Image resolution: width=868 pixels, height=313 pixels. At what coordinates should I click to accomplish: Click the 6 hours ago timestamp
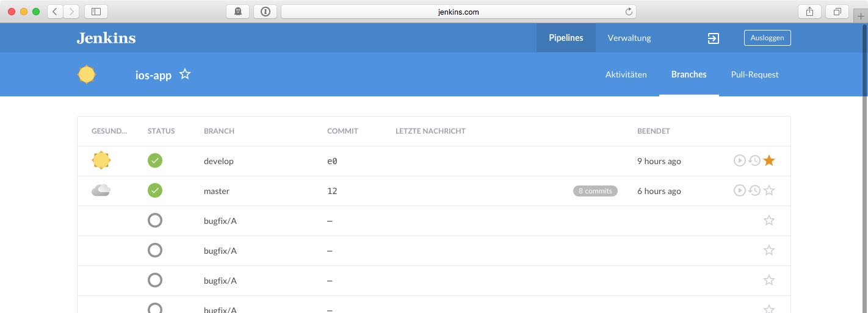[659, 191]
